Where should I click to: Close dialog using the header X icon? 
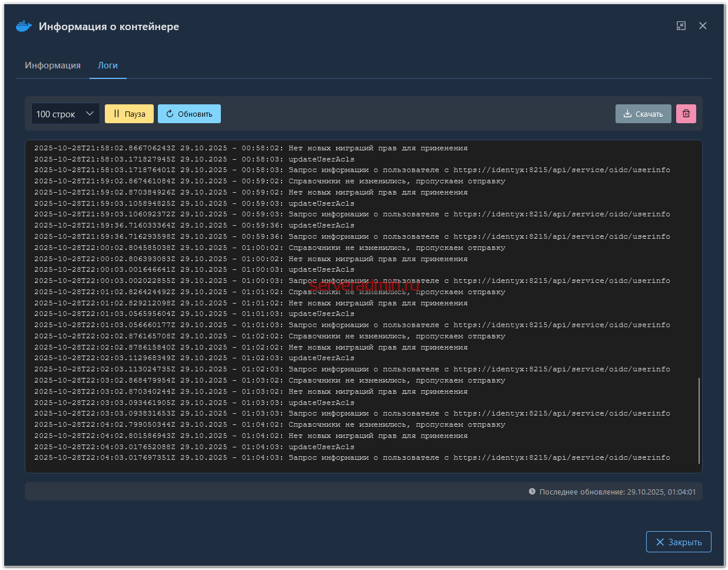click(703, 26)
